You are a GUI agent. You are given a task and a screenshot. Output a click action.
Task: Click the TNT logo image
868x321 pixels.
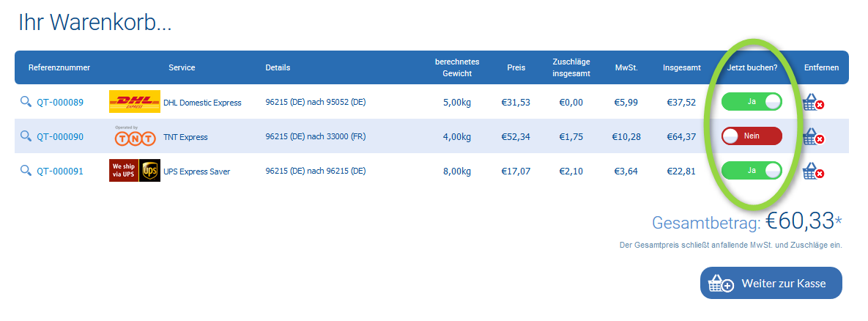[x=135, y=136]
